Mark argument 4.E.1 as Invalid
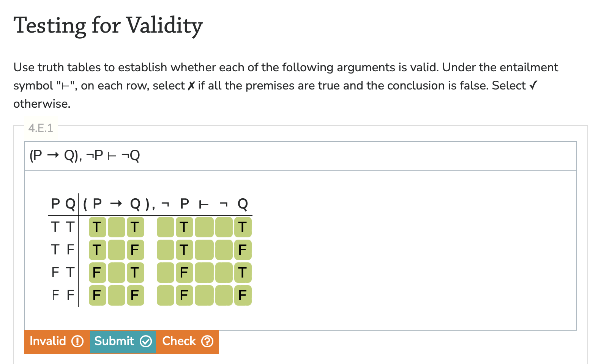This screenshot has width=590, height=364. point(56,341)
